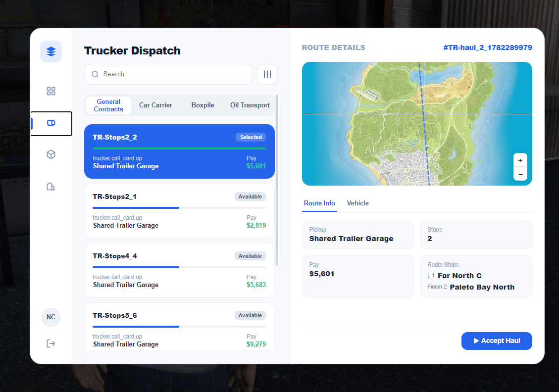Click the #TR-haul_2_1782289979 route ID
This screenshot has width=559, height=392.
click(x=487, y=48)
